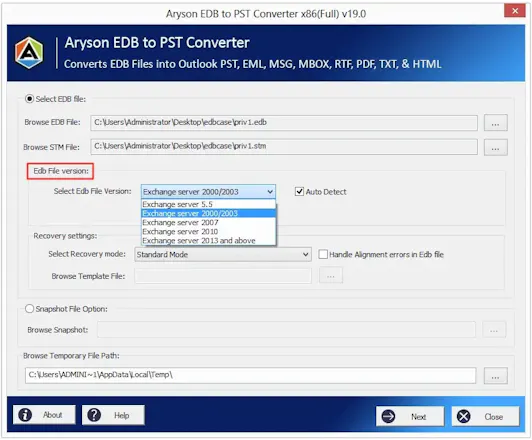Choose Exchange server 2007 option
The width and height of the screenshot is (532, 440).
pyautogui.click(x=208, y=223)
